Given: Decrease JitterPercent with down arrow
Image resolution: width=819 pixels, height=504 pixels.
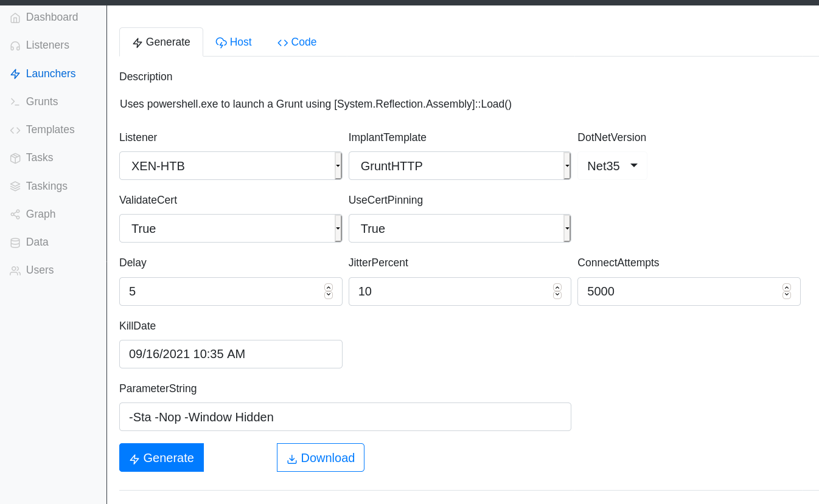Looking at the screenshot, I should tap(557, 295).
